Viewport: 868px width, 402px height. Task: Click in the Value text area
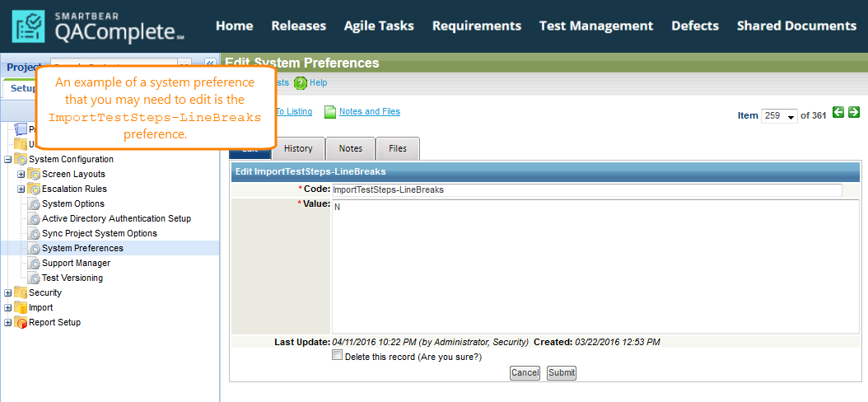595,266
